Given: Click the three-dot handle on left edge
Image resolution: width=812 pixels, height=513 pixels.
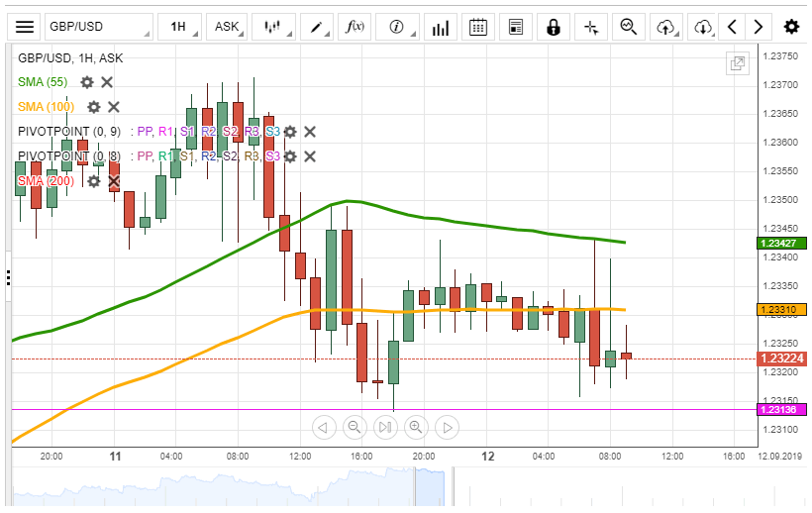Looking at the screenshot, I should pyautogui.click(x=8, y=277).
